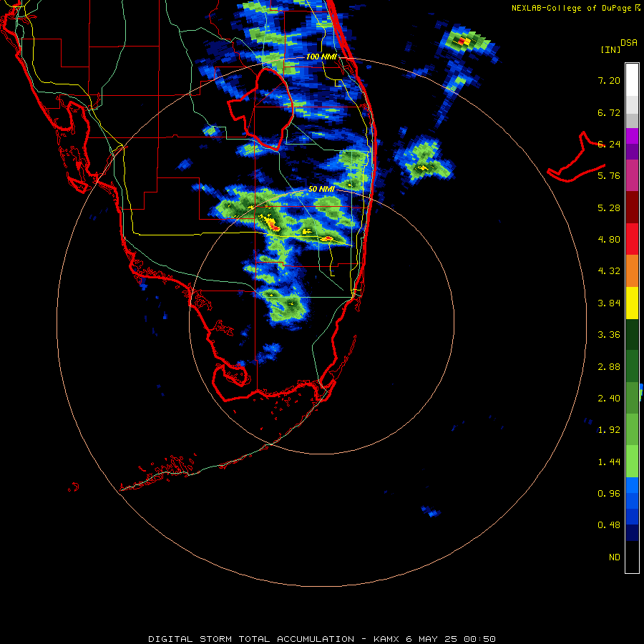Image resolution: width=644 pixels, height=644 pixels.
Task: Click the [IN] units label
Action: pos(610,49)
